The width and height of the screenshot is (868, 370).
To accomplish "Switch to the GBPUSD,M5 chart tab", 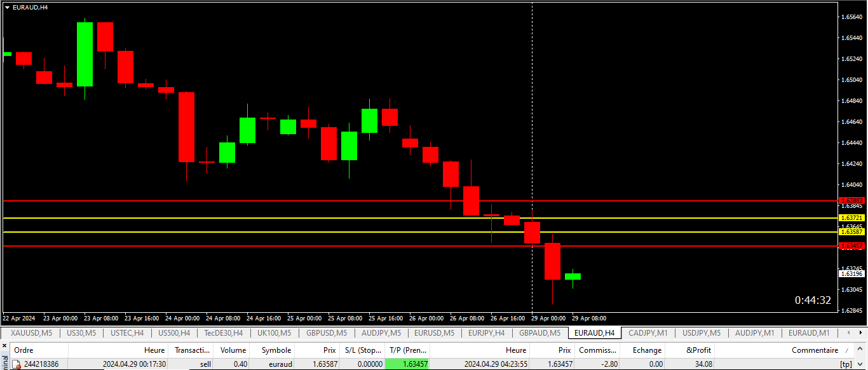I will click(x=327, y=332).
